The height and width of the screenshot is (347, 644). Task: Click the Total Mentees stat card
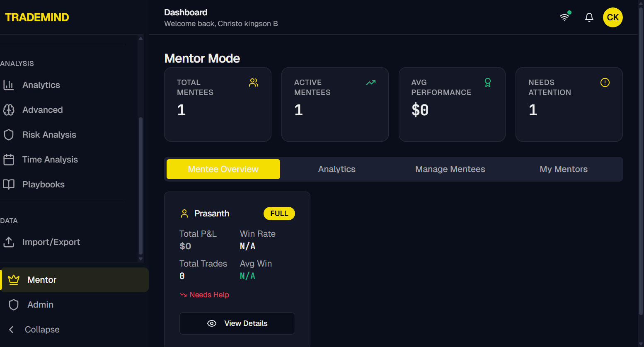218,104
